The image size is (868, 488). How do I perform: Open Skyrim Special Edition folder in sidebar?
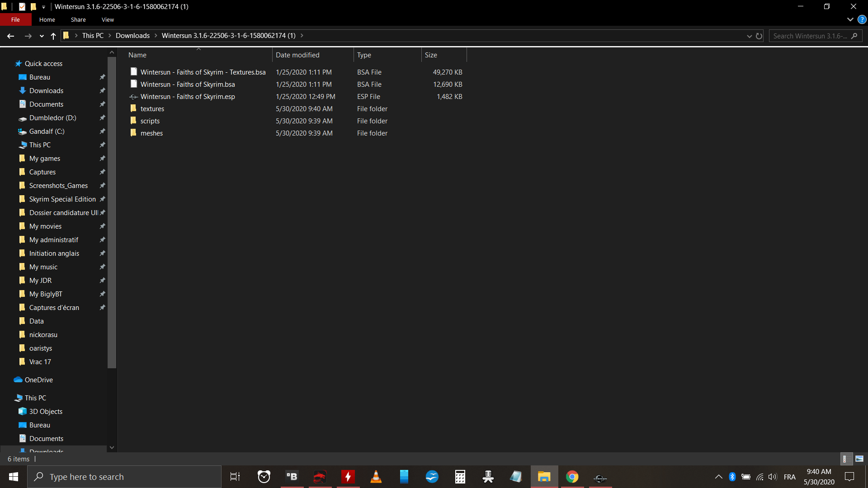(62, 199)
